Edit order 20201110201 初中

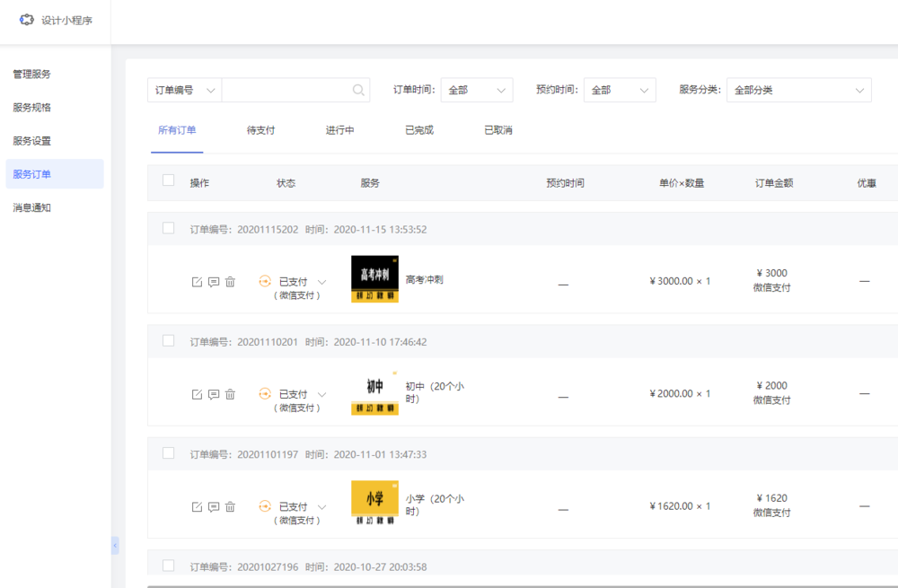click(x=197, y=394)
